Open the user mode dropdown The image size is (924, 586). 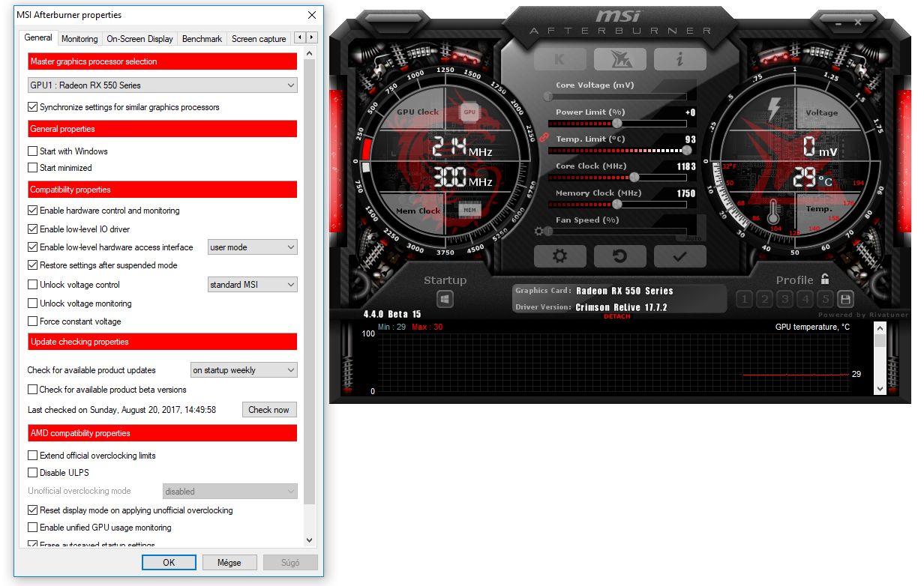point(252,247)
